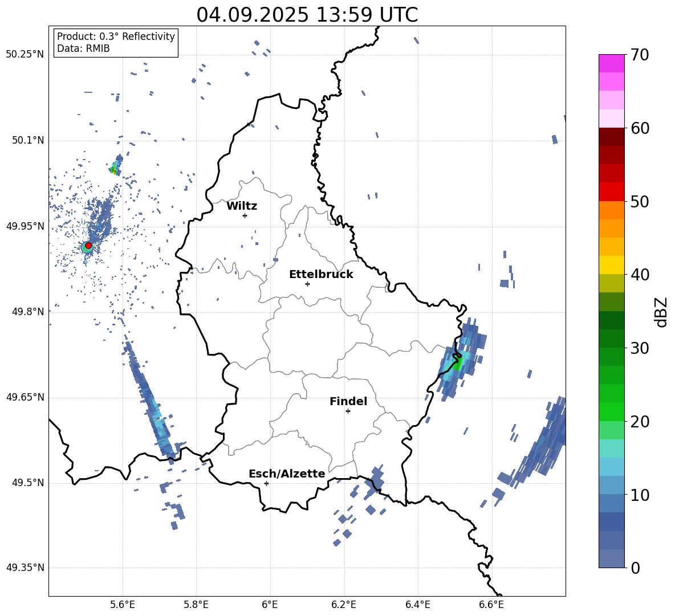Click the Findel station cross marker

(348, 411)
